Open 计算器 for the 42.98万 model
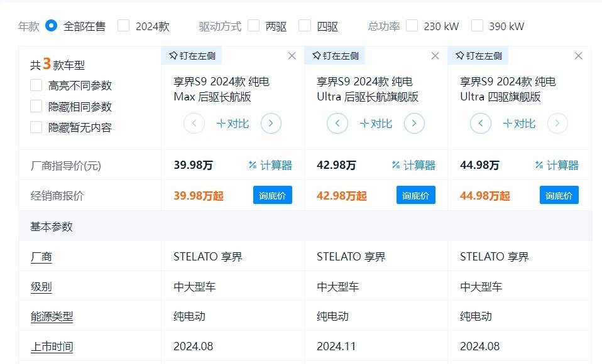Image resolution: width=602 pixels, height=364 pixels. pyautogui.click(x=413, y=165)
